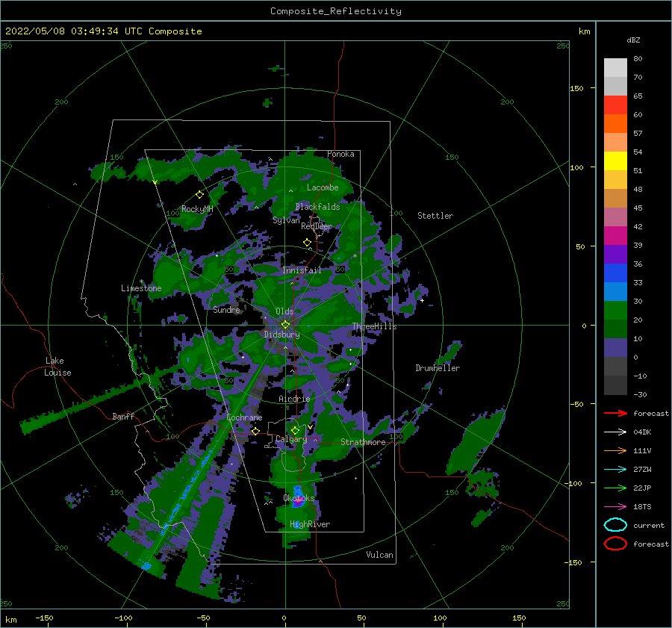672x628 pixels.
Task: Select the yellow diamond marker below RedDeer
Action: pos(307,242)
